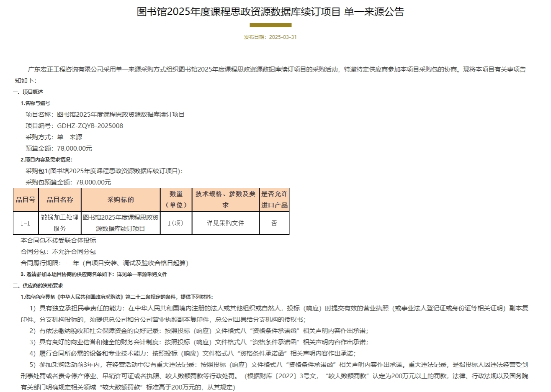The height and width of the screenshot is (392, 551).
Task: Click the line starting 1.供应商应具备《中华人民共和国政府采购法》
Action: click(117, 297)
